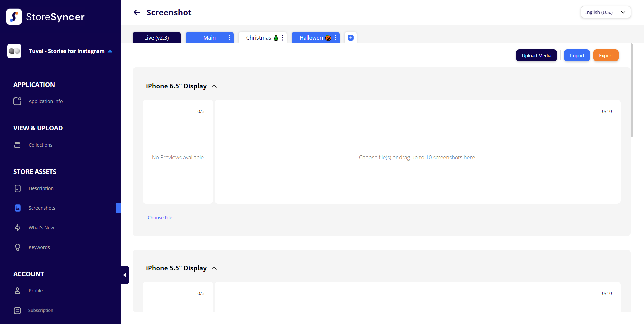Collapse the iPhone 5.5" Display section

(214, 268)
